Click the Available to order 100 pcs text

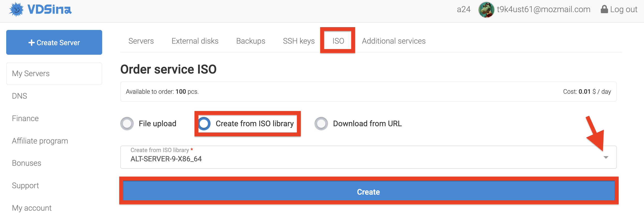click(x=162, y=92)
